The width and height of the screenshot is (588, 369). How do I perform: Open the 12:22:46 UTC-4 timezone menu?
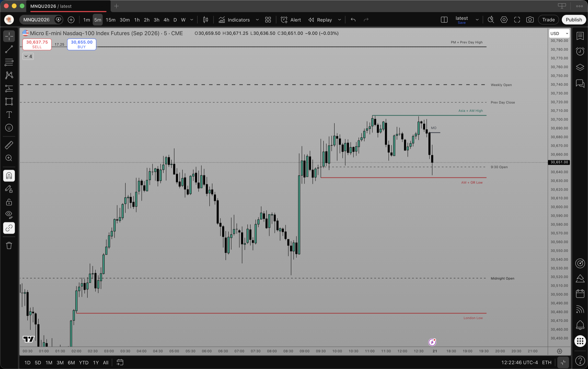tap(520, 362)
